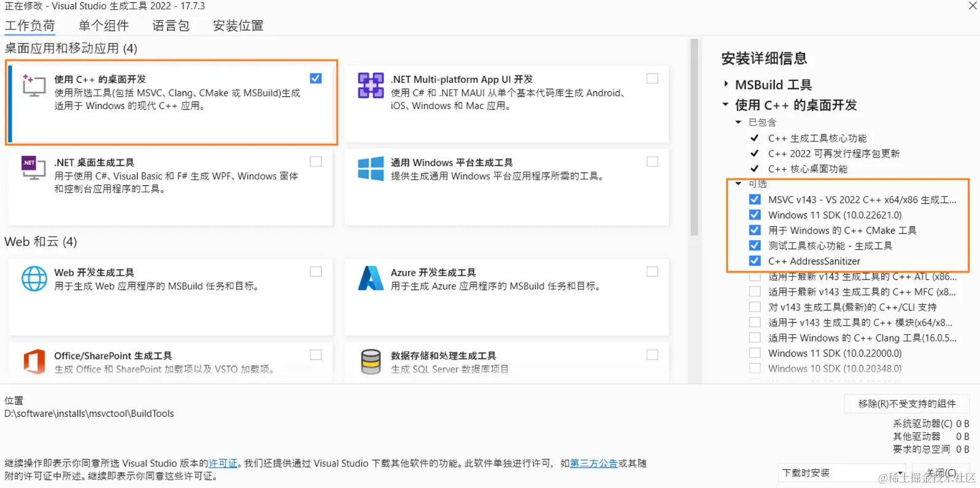Open the 许可证 link
The width and height of the screenshot is (980, 488).
point(223,463)
